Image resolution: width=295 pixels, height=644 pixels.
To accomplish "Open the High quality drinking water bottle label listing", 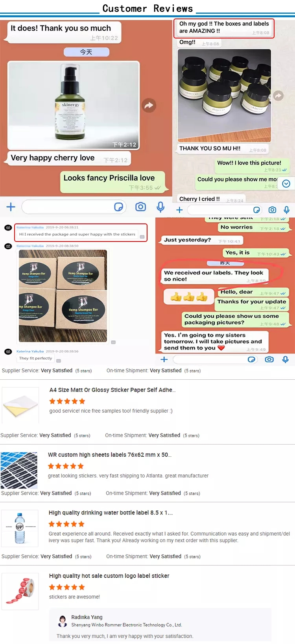I will (111, 512).
